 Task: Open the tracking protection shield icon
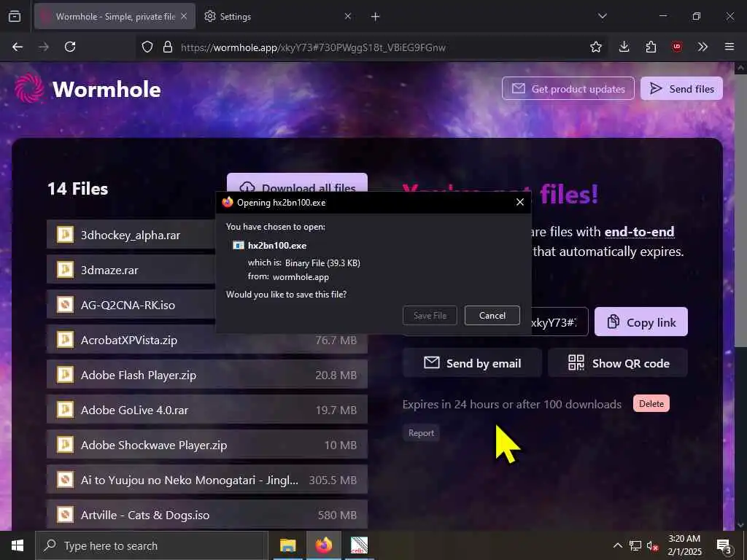coord(147,47)
